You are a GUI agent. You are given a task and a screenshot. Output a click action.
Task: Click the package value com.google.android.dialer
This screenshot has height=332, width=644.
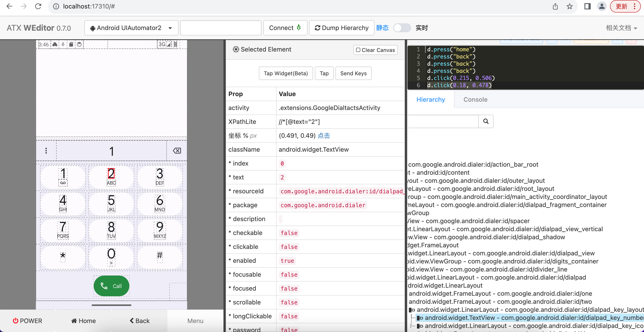click(323, 205)
